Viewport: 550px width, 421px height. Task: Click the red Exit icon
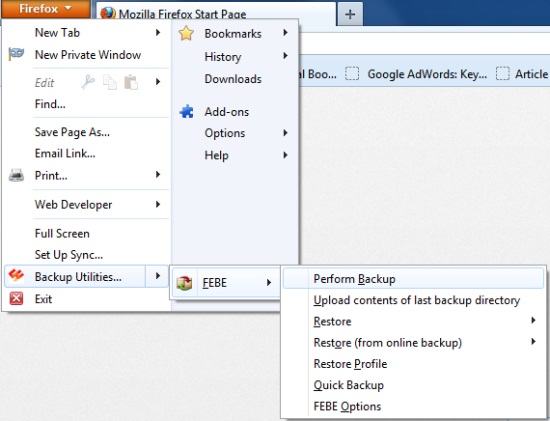tap(16, 299)
